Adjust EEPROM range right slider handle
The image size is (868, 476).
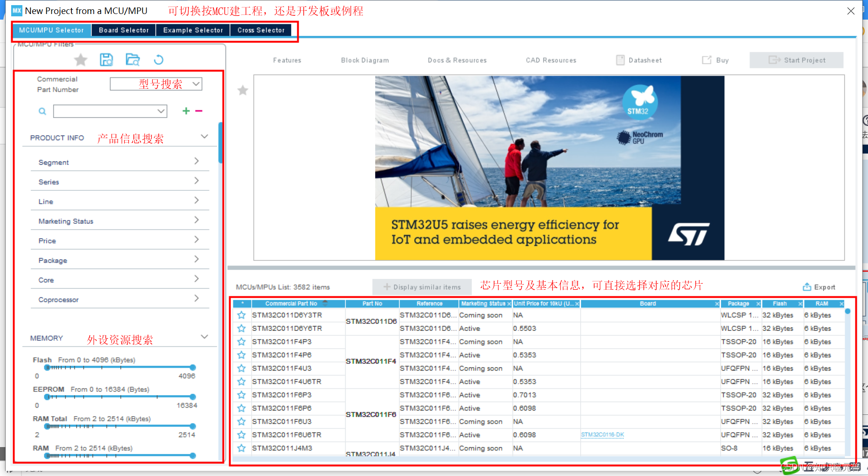[x=193, y=397]
